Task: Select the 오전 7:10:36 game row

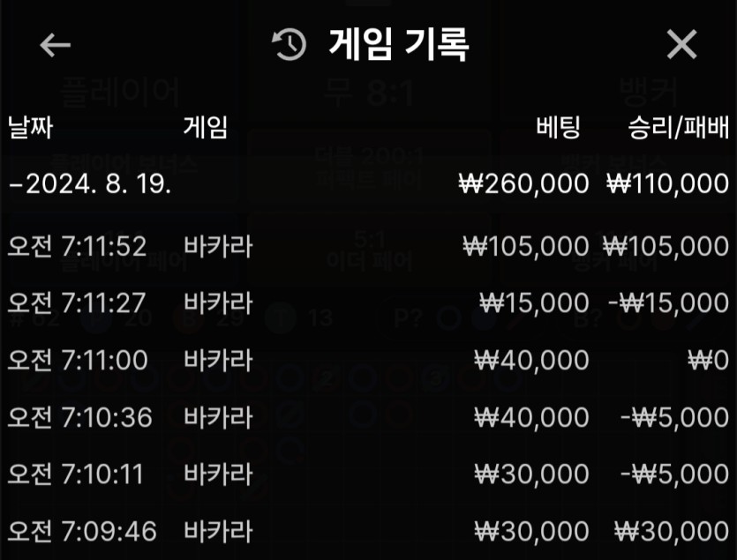Action: click(x=369, y=418)
